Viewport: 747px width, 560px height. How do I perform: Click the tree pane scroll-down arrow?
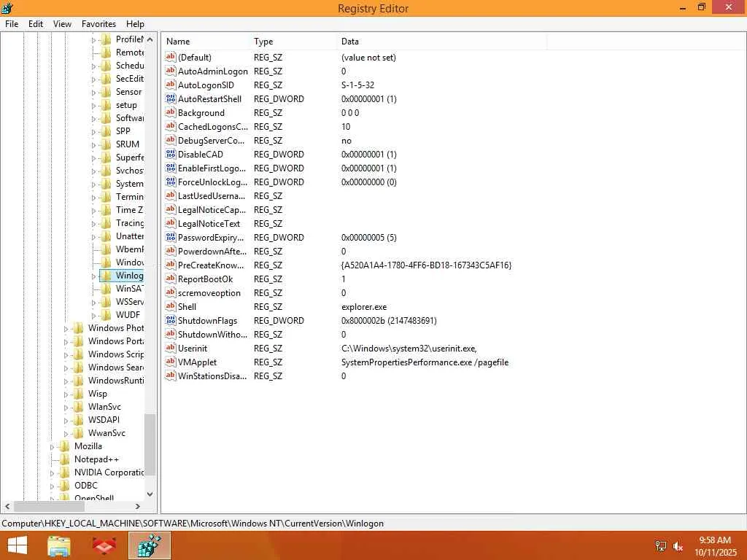click(150, 494)
